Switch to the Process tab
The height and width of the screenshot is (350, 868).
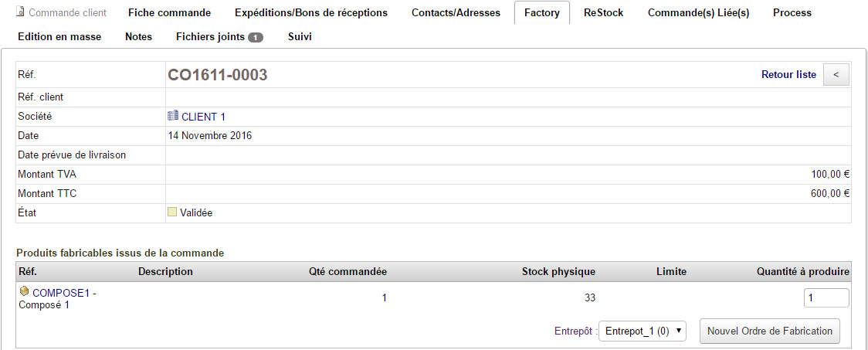point(792,12)
